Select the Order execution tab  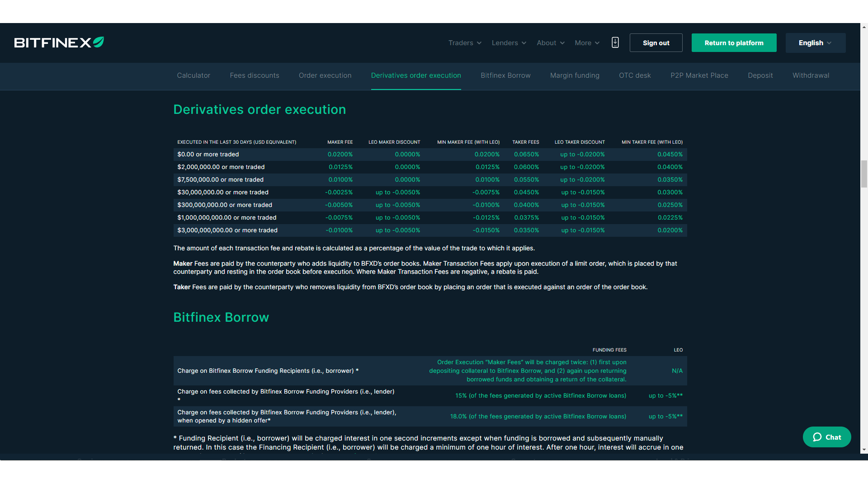pyautogui.click(x=325, y=75)
